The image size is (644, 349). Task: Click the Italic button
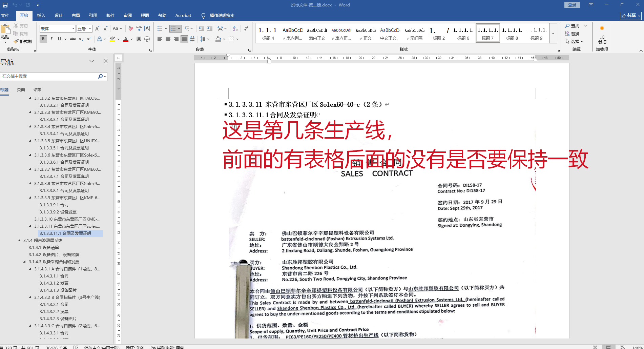click(x=51, y=39)
